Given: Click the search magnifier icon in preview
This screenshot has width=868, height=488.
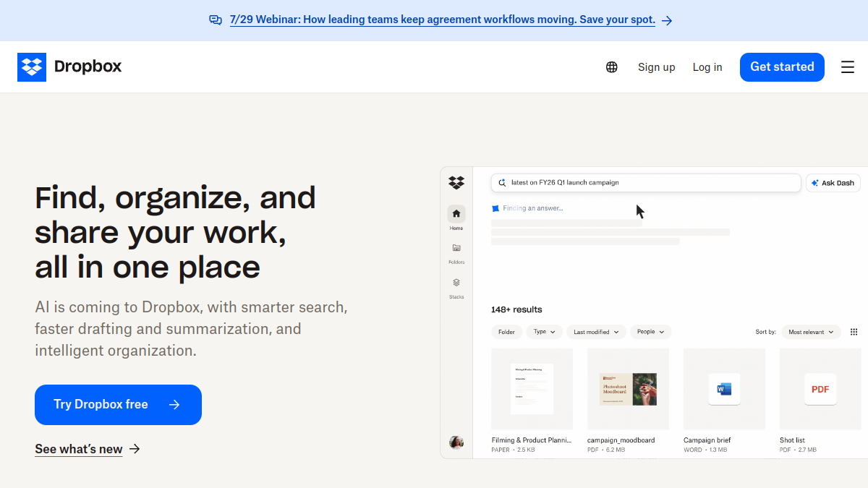Looking at the screenshot, I should (x=502, y=183).
